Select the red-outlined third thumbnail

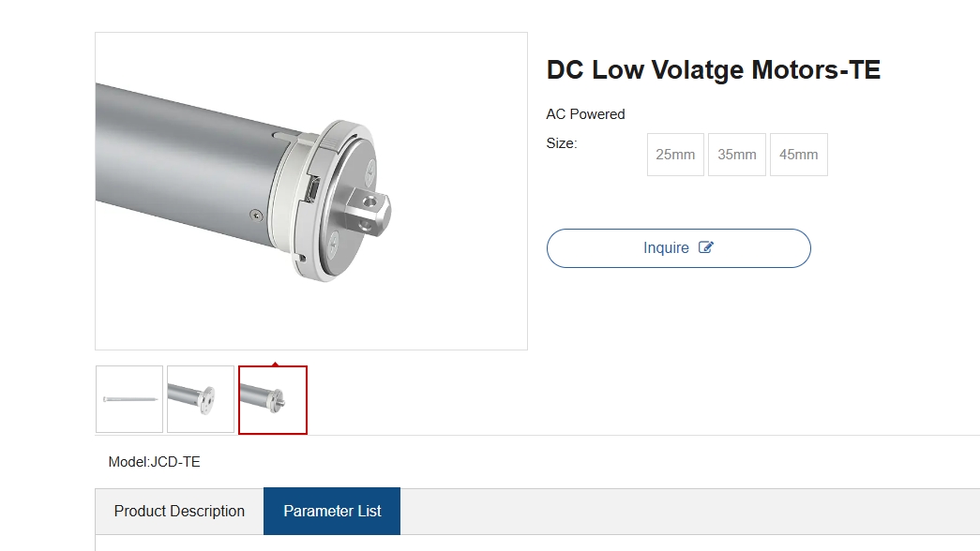tap(273, 400)
